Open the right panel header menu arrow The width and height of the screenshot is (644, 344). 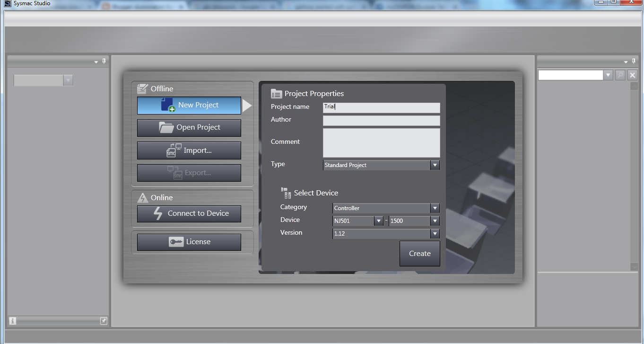(x=626, y=62)
